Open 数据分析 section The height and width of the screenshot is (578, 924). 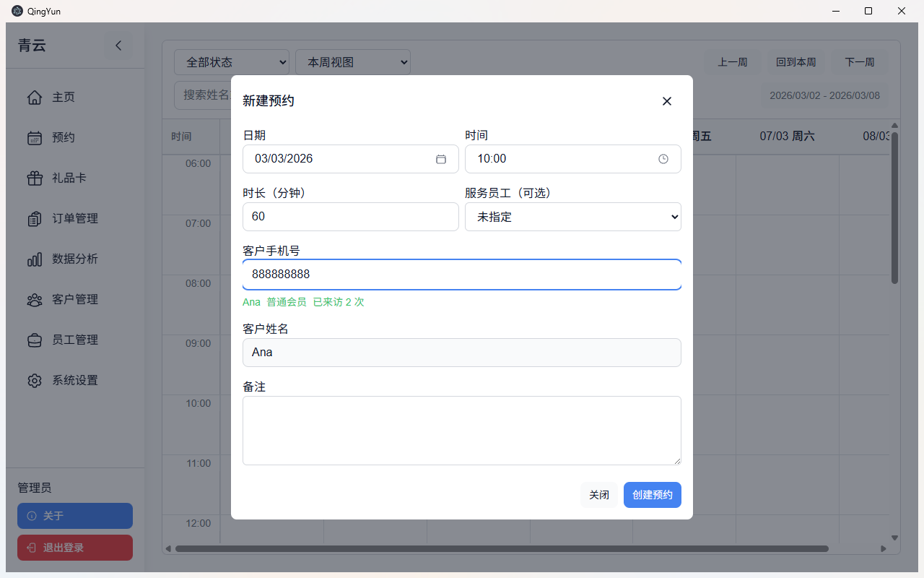pos(75,259)
